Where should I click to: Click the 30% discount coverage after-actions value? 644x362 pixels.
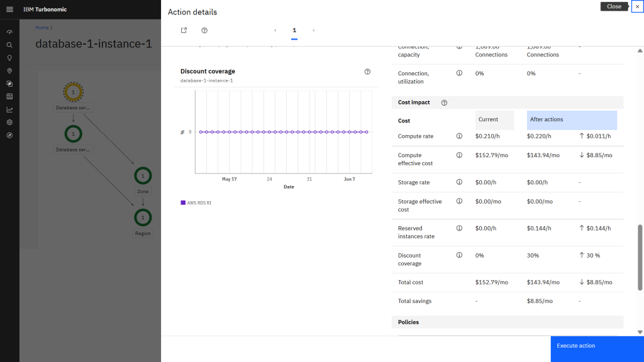point(533,255)
